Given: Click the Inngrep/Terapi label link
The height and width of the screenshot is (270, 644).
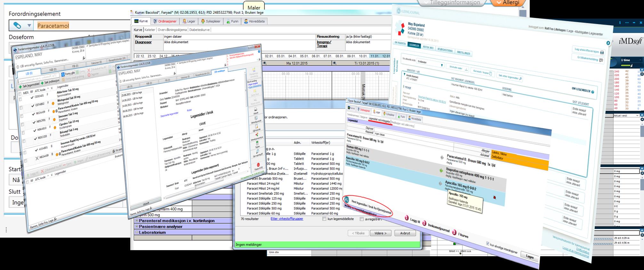Looking at the screenshot, I should pyautogui.click(x=324, y=44).
